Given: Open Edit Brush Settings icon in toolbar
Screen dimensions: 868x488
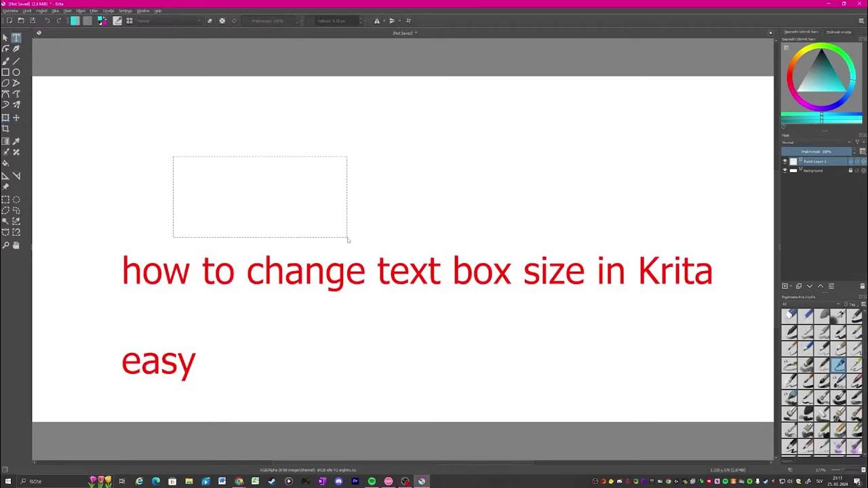Looking at the screenshot, I should (x=117, y=20).
